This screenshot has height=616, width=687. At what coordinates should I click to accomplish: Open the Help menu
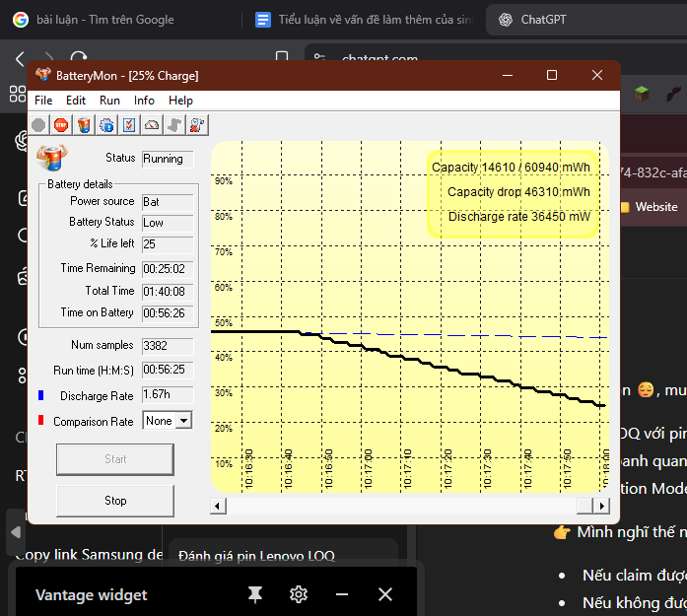pos(180,101)
